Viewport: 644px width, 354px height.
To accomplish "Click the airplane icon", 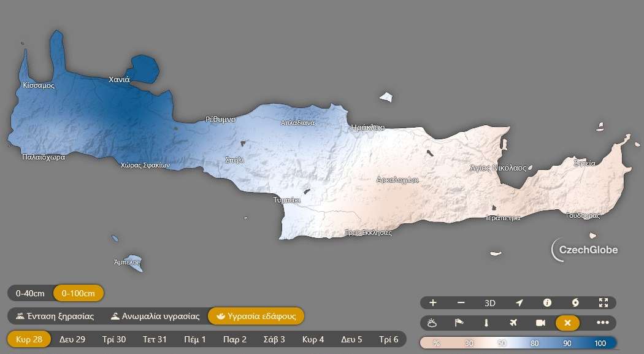I will click(x=513, y=323).
